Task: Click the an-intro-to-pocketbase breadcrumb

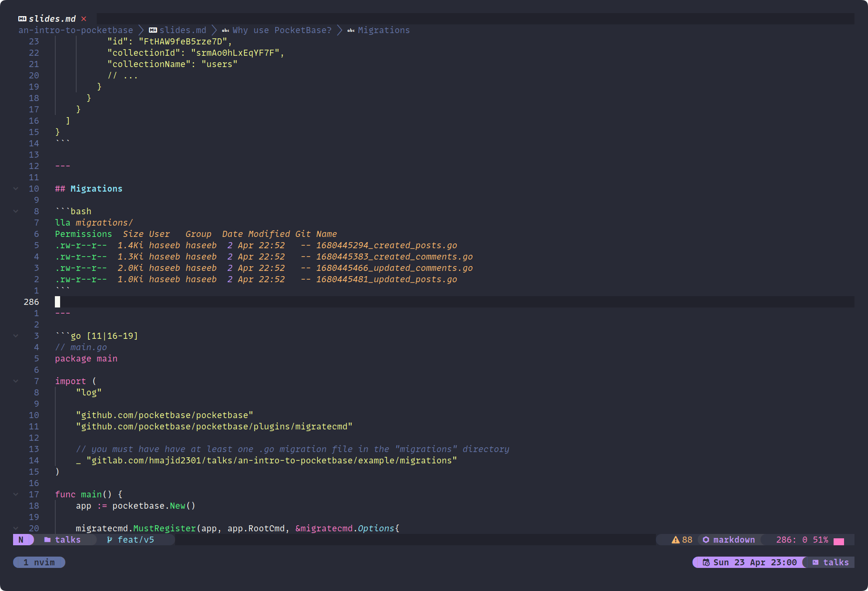Action: coord(75,30)
